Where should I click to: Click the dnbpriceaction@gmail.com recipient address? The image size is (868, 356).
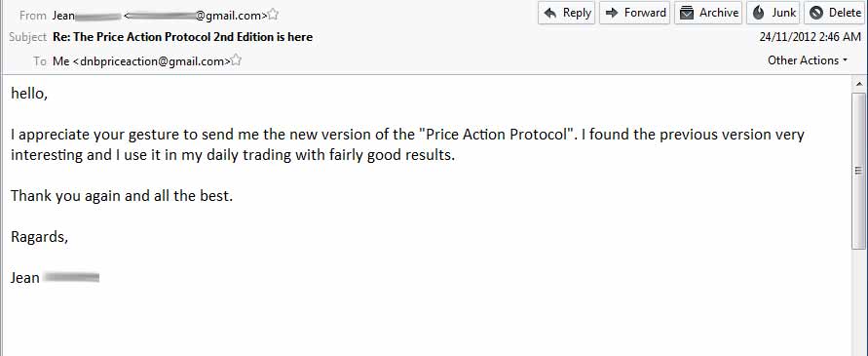click(152, 61)
